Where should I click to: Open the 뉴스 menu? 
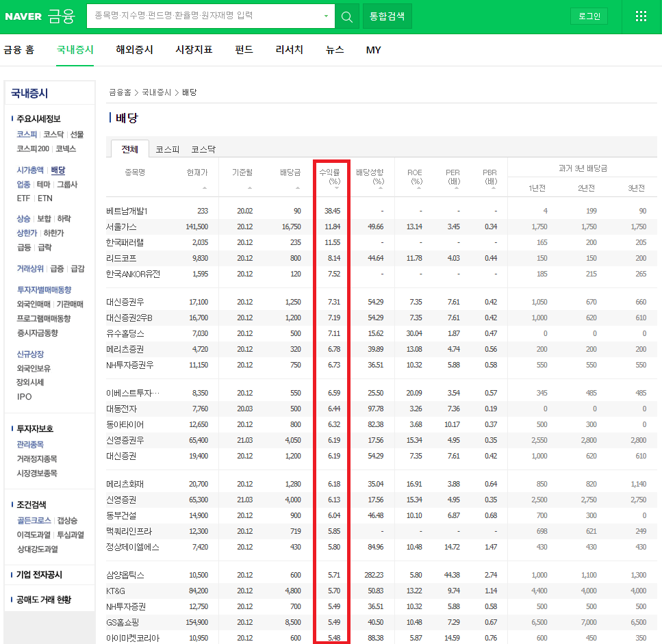click(335, 50)
